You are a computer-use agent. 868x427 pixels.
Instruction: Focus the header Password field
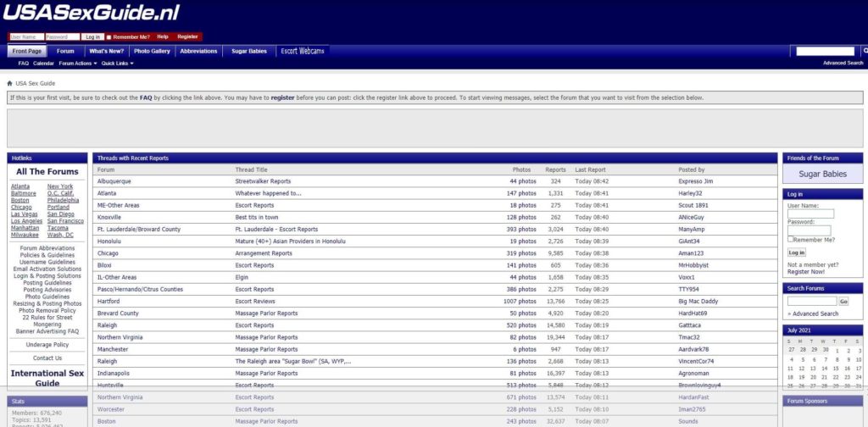[63, 37]
